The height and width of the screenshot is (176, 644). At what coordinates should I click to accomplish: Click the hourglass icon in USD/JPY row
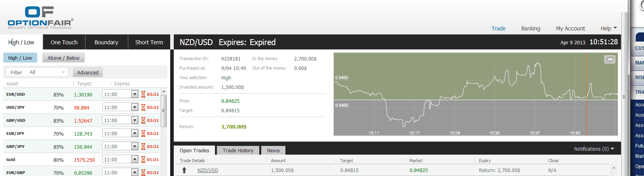click(x=143, y=108)
